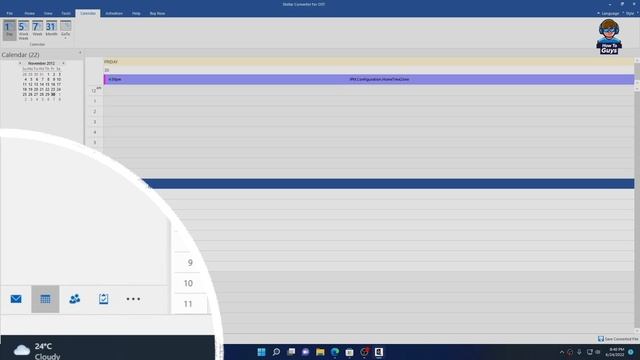Open the Home tab
Screen dimensions: 640x360
pyautogui.click(x=29, y=13)
